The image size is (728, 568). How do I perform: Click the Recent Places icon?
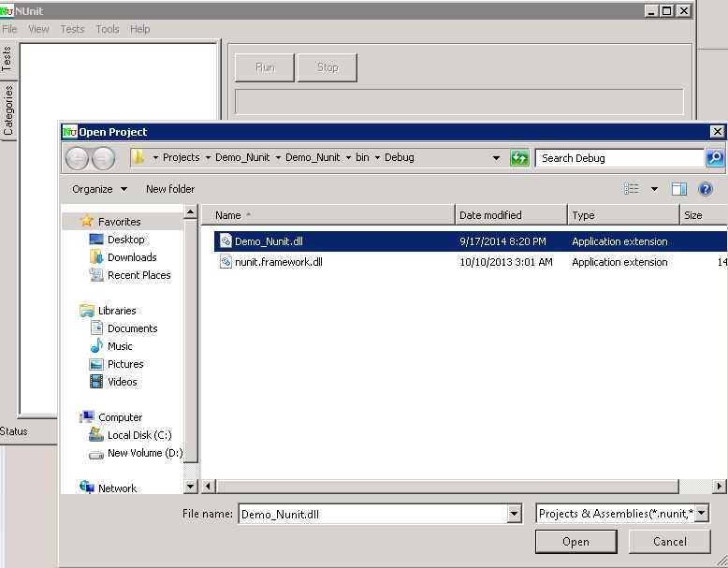point(96,274)
